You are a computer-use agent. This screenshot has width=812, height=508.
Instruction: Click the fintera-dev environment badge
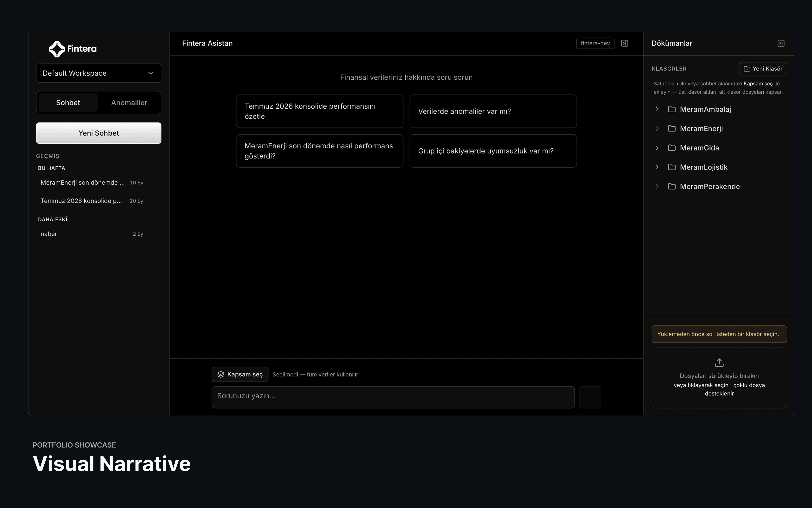(595, 43)
